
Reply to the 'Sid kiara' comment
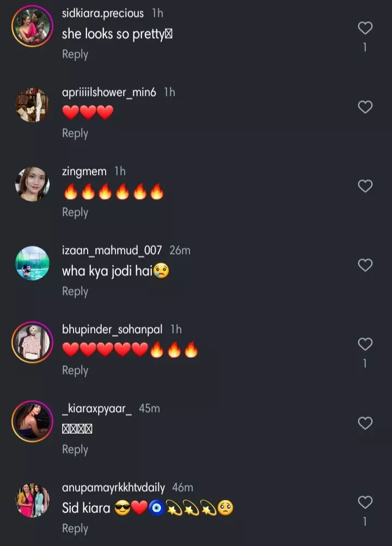coord(75,529)
